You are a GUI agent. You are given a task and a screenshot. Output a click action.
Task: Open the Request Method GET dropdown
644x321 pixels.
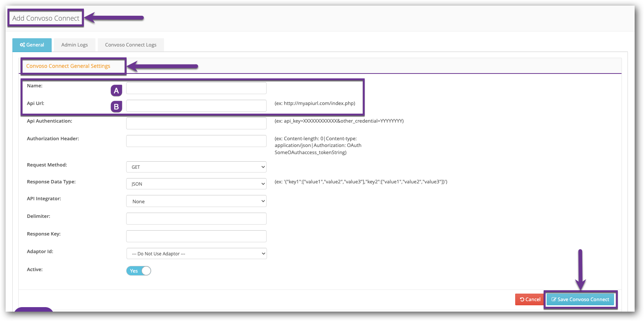click(196, 167)
